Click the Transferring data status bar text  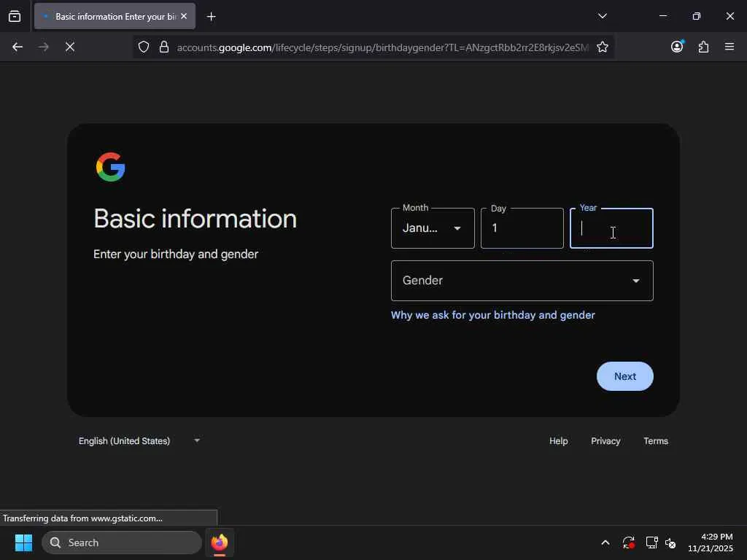[x=83, y=518]
